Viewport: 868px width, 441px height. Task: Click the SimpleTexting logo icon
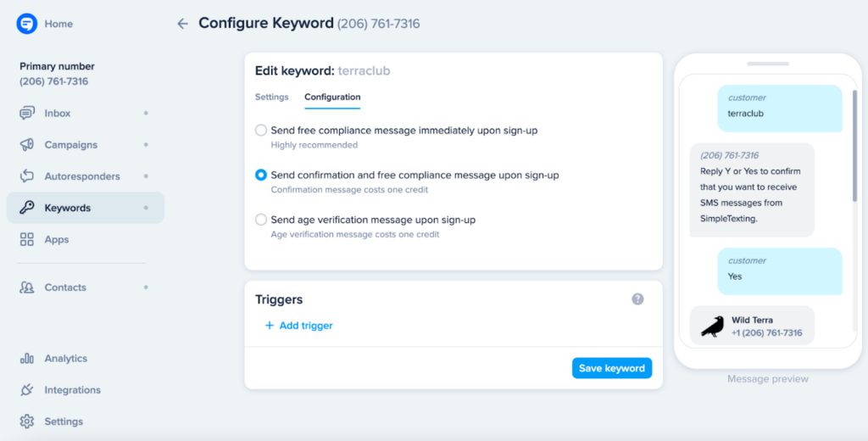27,24
